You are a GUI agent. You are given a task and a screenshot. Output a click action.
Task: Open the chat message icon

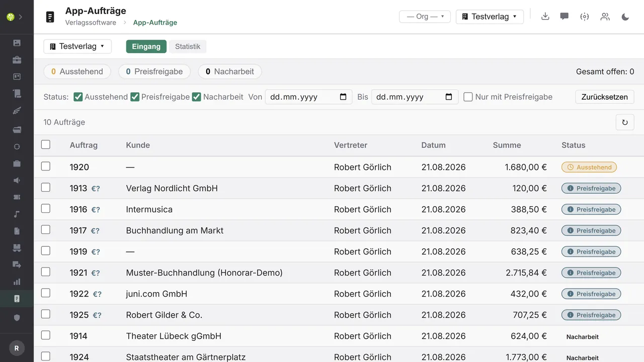pyautogui.click(x=565, y=17)
